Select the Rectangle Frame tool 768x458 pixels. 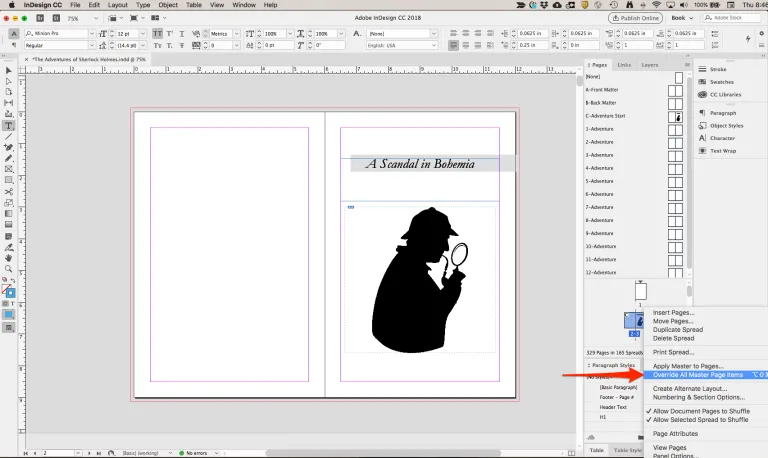pos(8,169)
